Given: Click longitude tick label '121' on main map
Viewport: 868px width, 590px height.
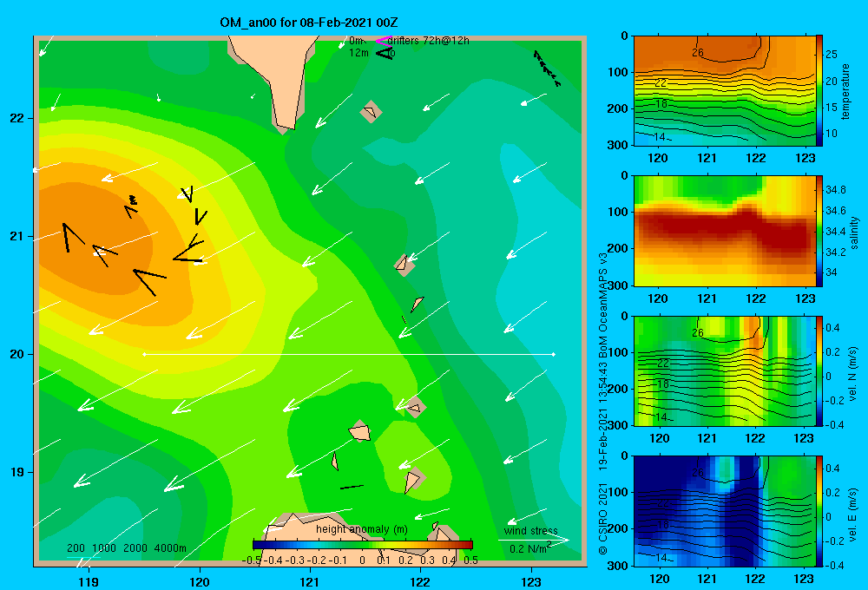Looking at the screenshot, I should pyautogui.click(x=310, y=581).
